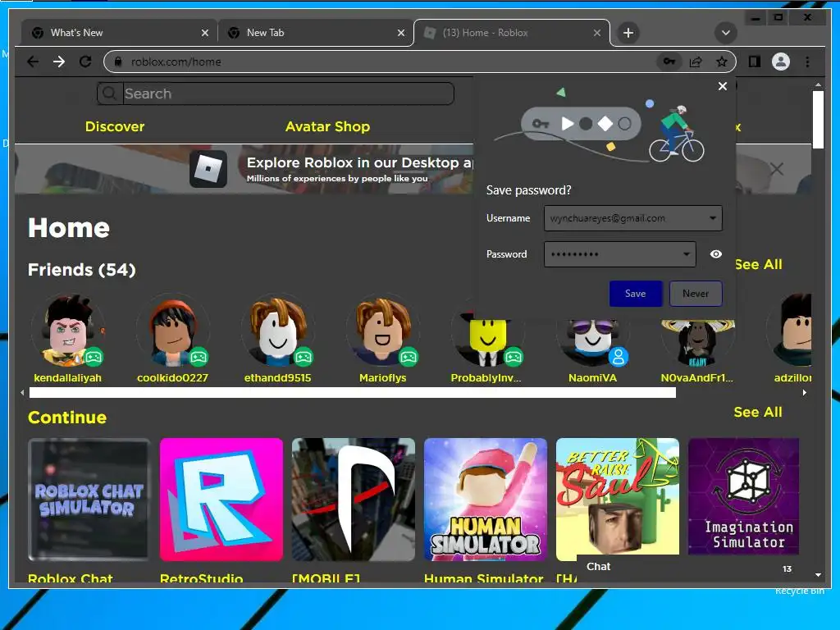Click Save to store the password
Image resolution: width=840 pixels, height=630 pixels.
point(636,294)
